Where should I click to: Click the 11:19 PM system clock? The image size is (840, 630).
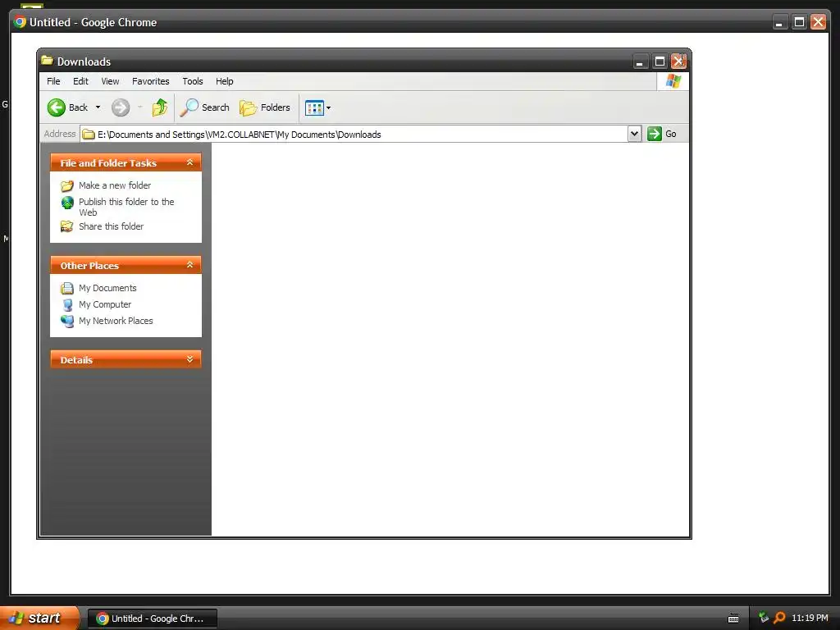click(x=810, y=619)
